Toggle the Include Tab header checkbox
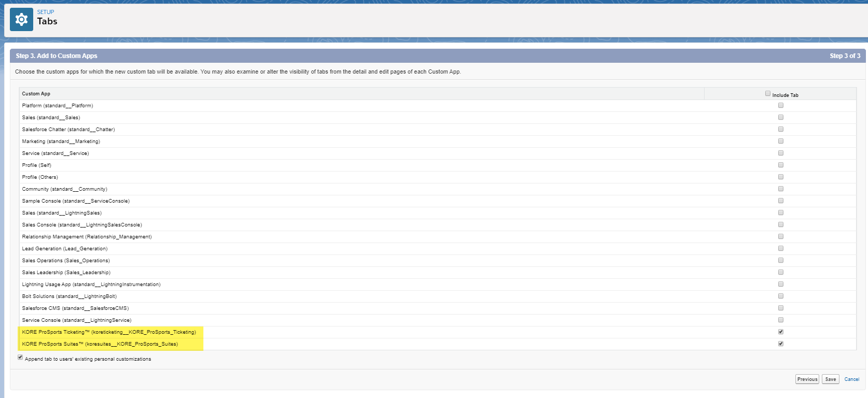Image resolution: width=868 pixels, height=398 pixels. click(x=768, y=93)
